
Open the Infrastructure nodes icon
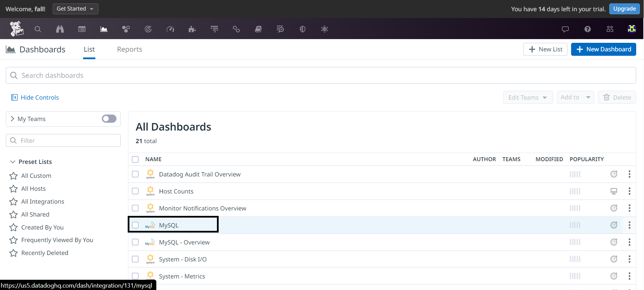126,29
